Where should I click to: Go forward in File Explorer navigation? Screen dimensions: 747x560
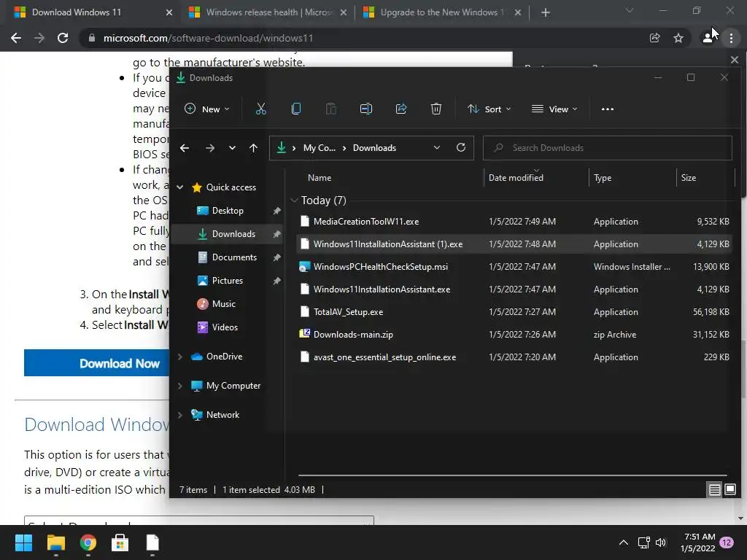tap(209, 148)
